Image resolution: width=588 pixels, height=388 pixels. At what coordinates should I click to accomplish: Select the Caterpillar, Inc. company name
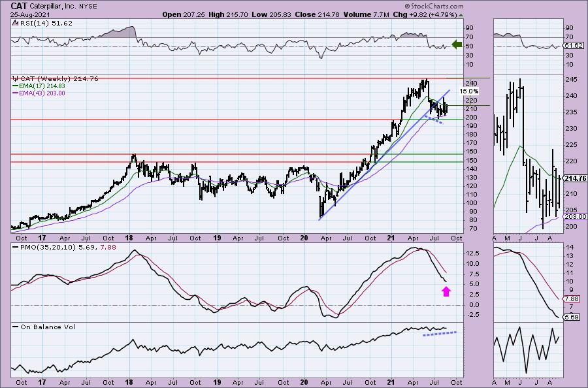[54, 7]
